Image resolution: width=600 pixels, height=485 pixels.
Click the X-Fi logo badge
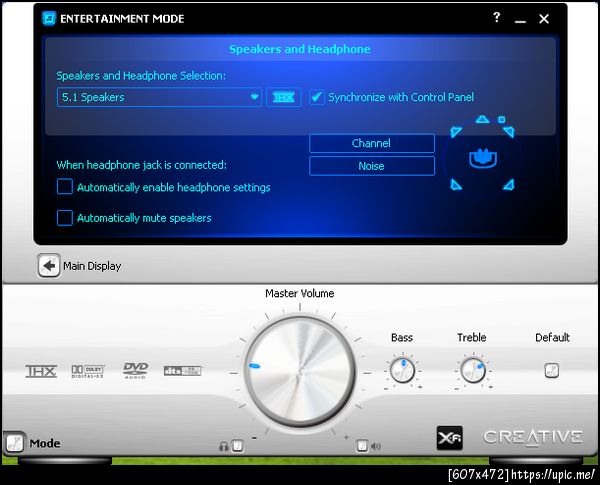[x=450, y=438]
